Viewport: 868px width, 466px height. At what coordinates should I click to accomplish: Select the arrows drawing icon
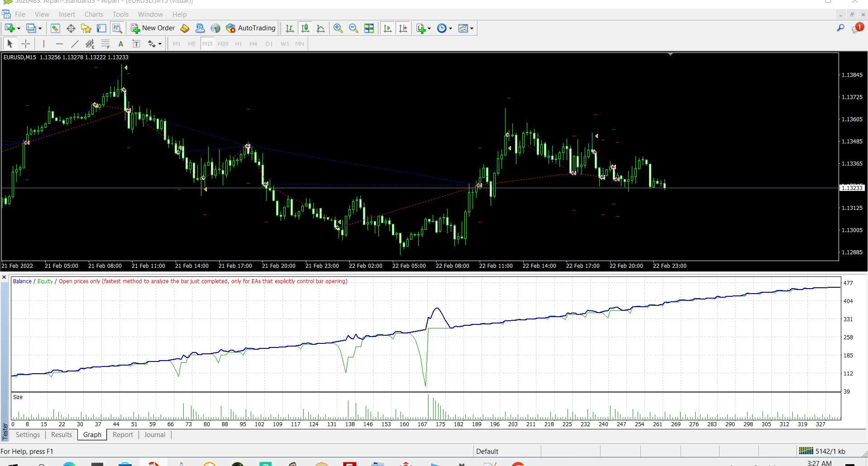pos(152,44)
